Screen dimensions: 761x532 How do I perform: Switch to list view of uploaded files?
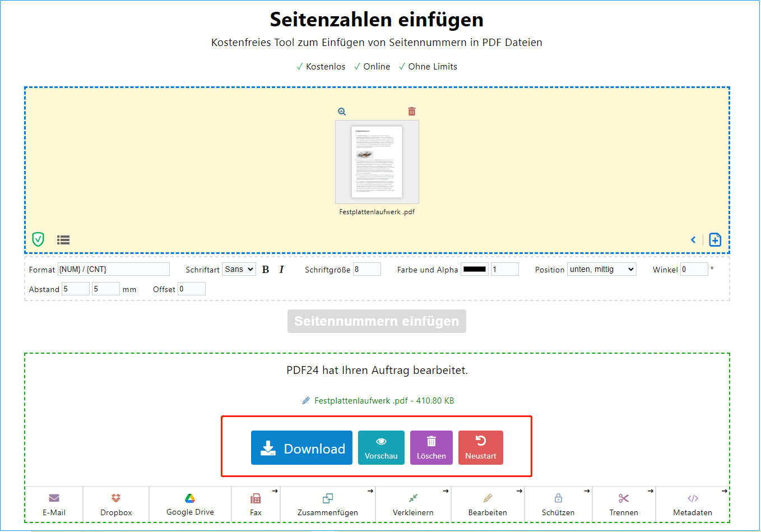tap(63, 239)
